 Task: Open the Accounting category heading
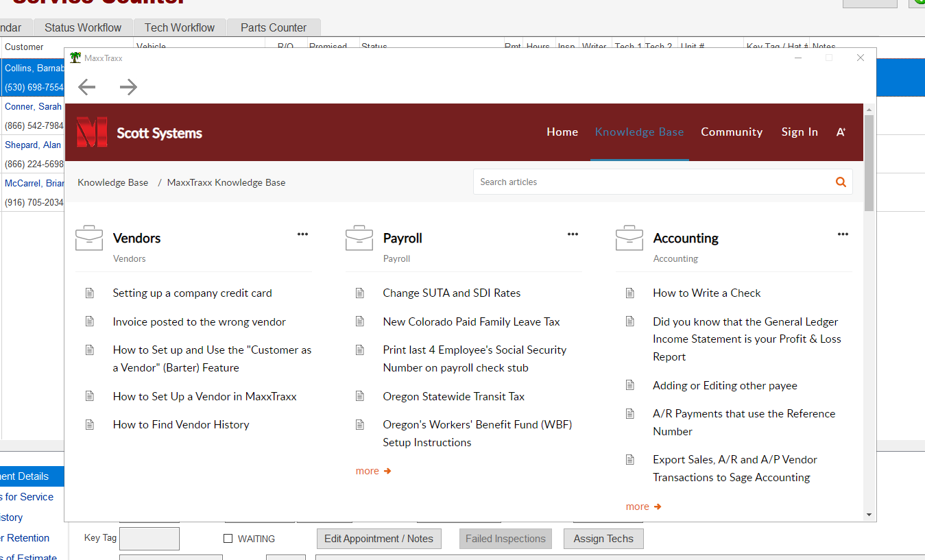[x=686, y=238]
